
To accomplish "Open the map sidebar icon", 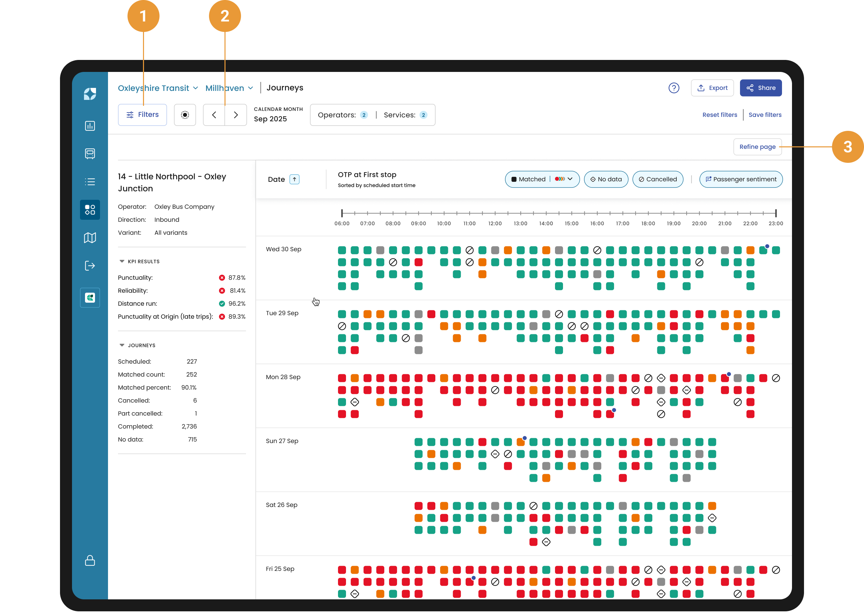I will [90, 238].
